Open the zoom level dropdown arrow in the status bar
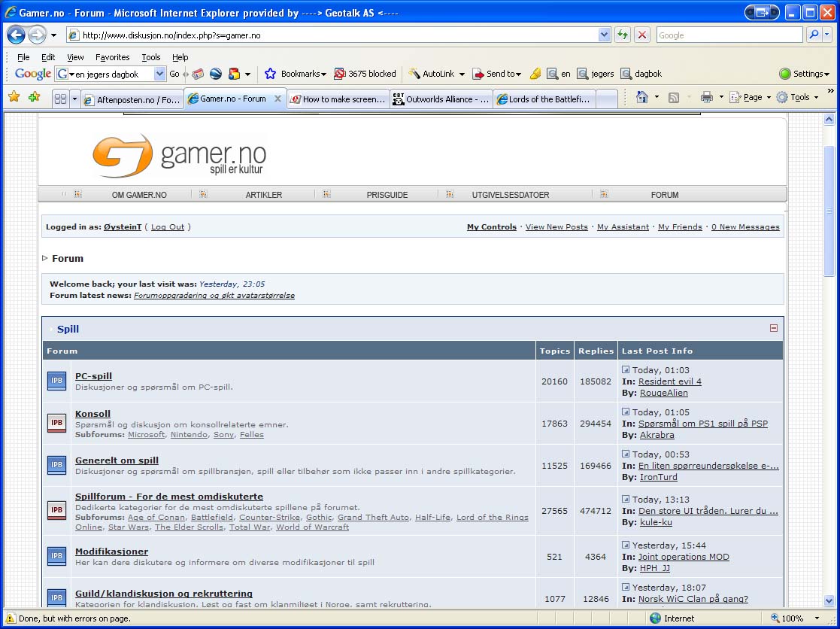Screen dimensions: 840x629 [817, 618]
